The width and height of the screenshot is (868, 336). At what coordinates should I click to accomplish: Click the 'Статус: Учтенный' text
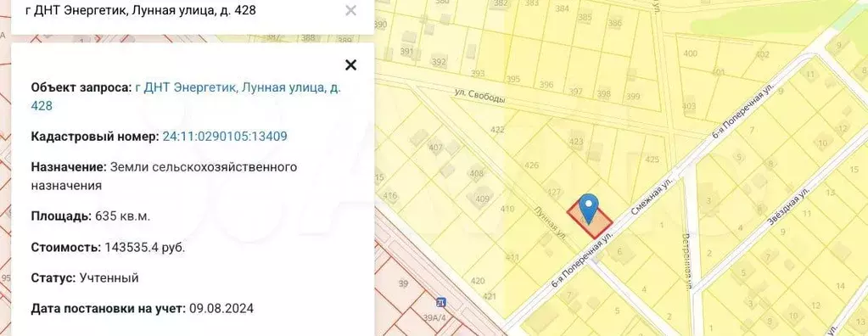(x=85, y=277)
